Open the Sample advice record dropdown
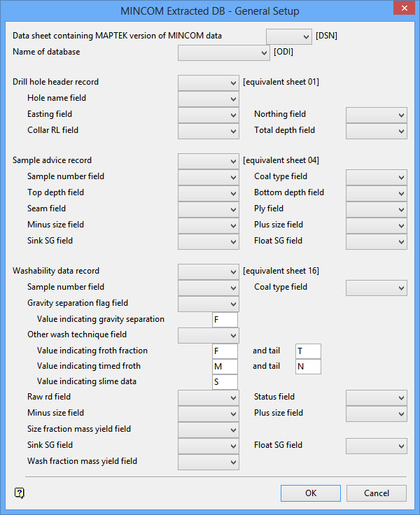420x515 pixels. point(209,161)
